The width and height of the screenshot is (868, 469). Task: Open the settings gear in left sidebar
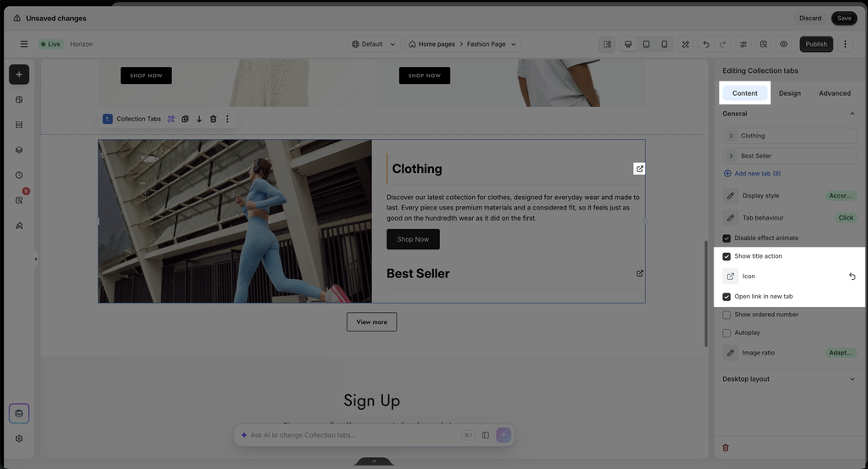19,438
